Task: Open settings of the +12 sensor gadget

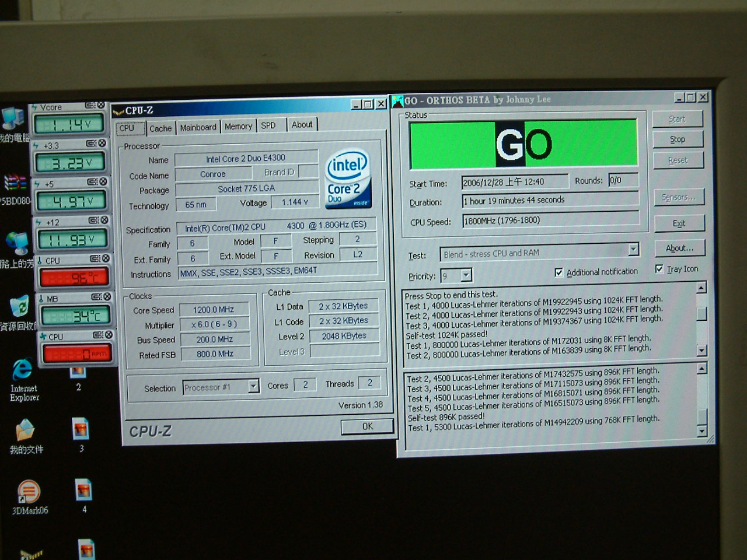Action: pyautogui.click(x=93, y=220)
